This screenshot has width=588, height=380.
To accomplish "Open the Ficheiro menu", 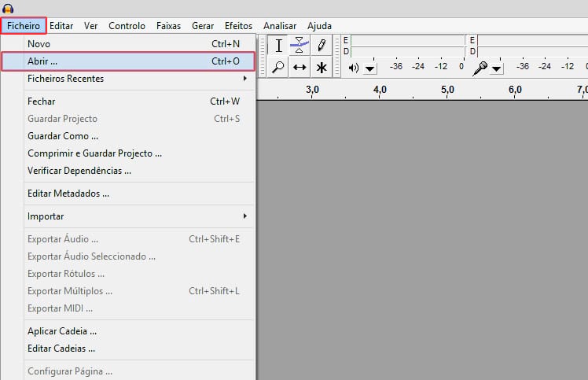I will [x=24, y=26].
